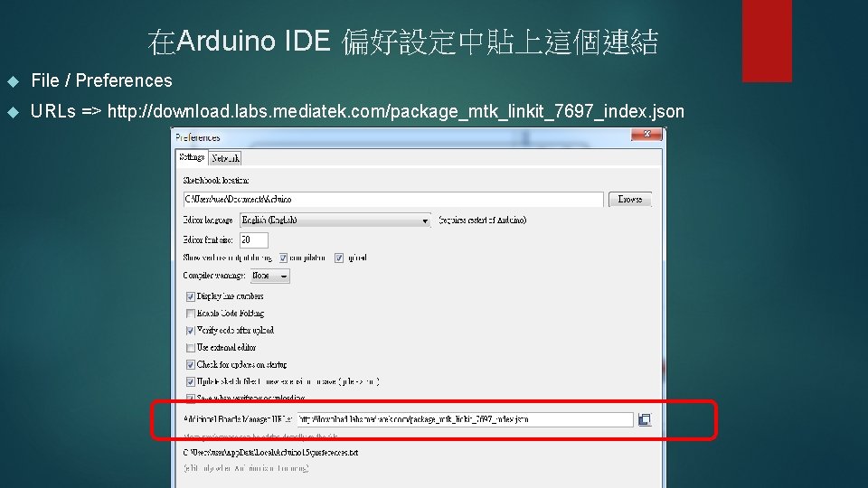Open the Additional Boards Manager URLs editor icon
Viewport: 868px width, 488px height.
[645, 420]
